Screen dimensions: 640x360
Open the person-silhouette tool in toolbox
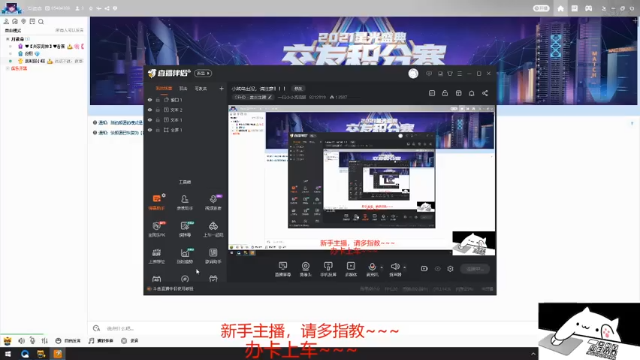pyautogui.click(x=184, y=202)
